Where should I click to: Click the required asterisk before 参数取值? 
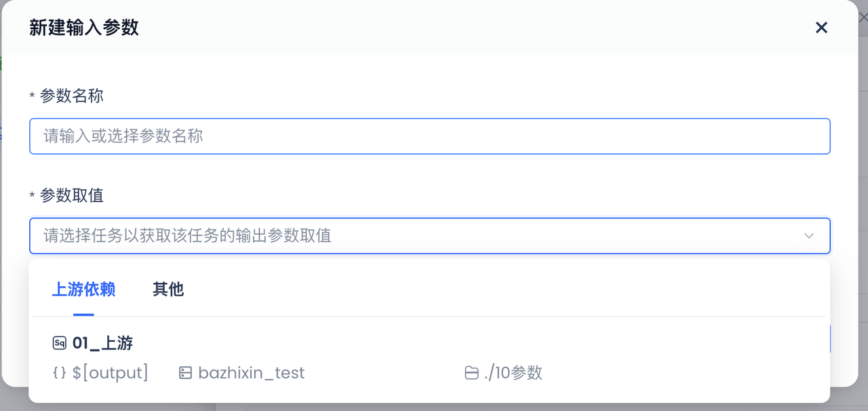[x=32, y=197]
